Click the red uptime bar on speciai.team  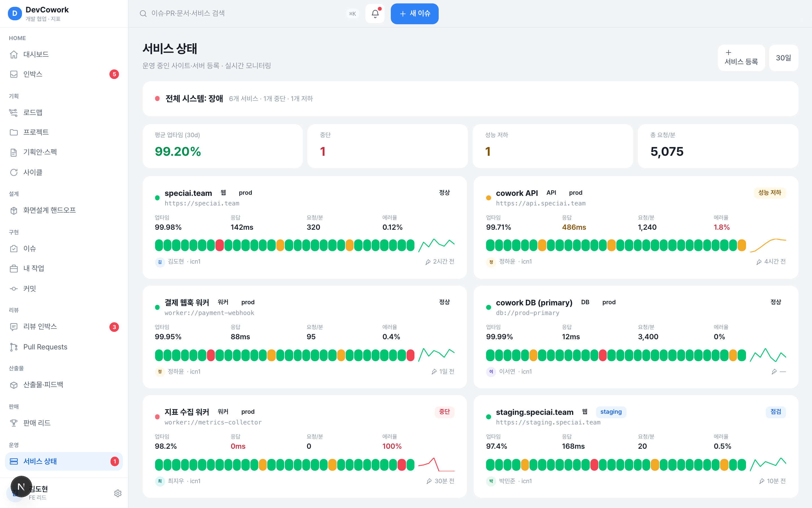tap(219, 245)
